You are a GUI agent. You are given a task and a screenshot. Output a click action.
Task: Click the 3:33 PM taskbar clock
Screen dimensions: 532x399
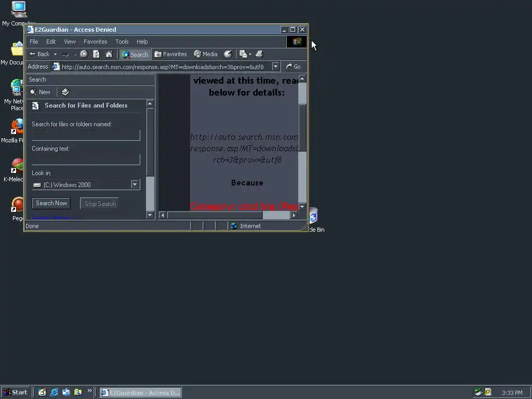point(512,393)
